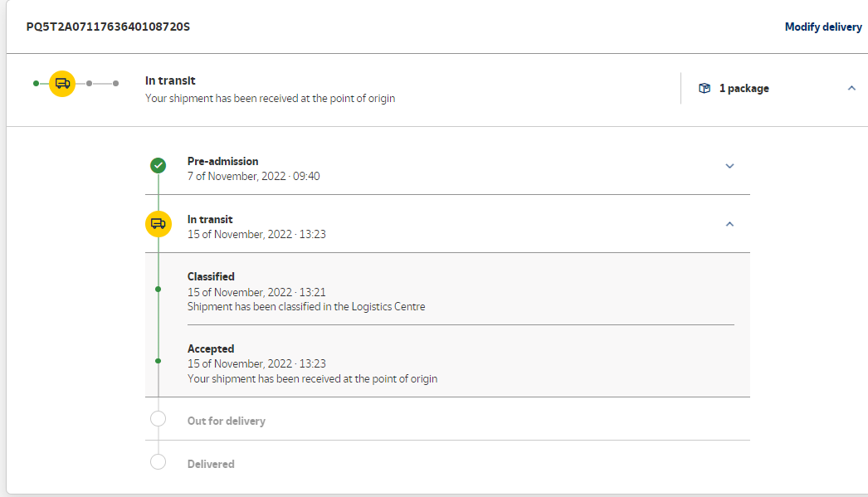Select the tracking number PQ5T2A0711763640108720S
Viewport: 868px width, 497px height.
pyautogui.click(x=108, y=27)
